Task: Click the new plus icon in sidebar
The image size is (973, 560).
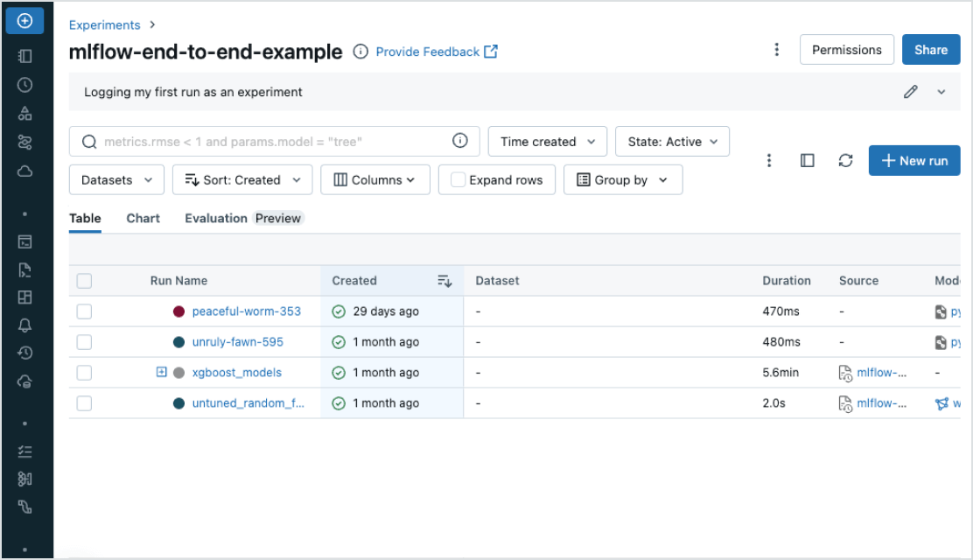Action: pos(25,21)
